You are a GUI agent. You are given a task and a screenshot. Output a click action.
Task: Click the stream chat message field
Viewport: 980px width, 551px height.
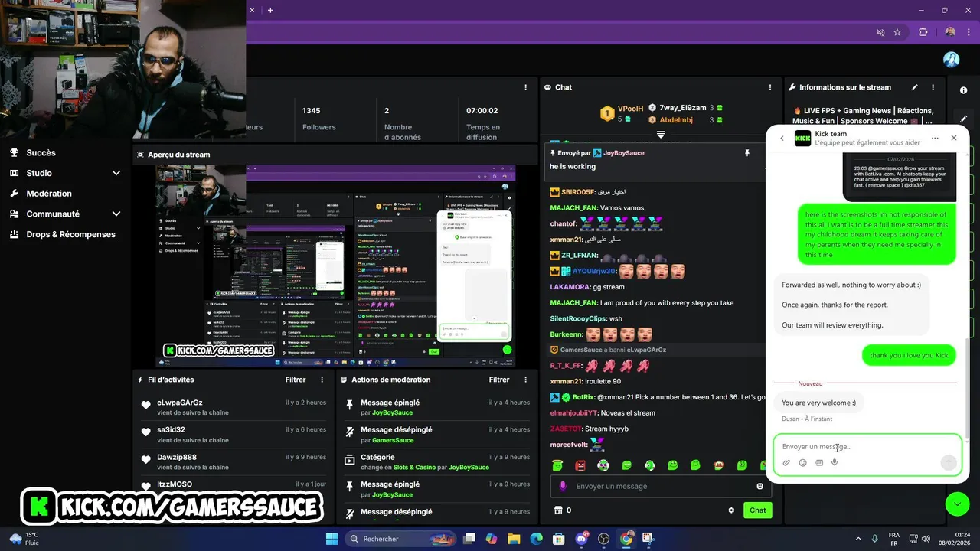pos(660,486)
